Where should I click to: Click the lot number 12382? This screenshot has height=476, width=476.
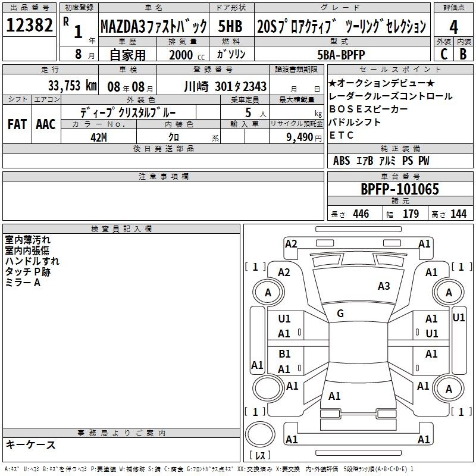[29, 26]
